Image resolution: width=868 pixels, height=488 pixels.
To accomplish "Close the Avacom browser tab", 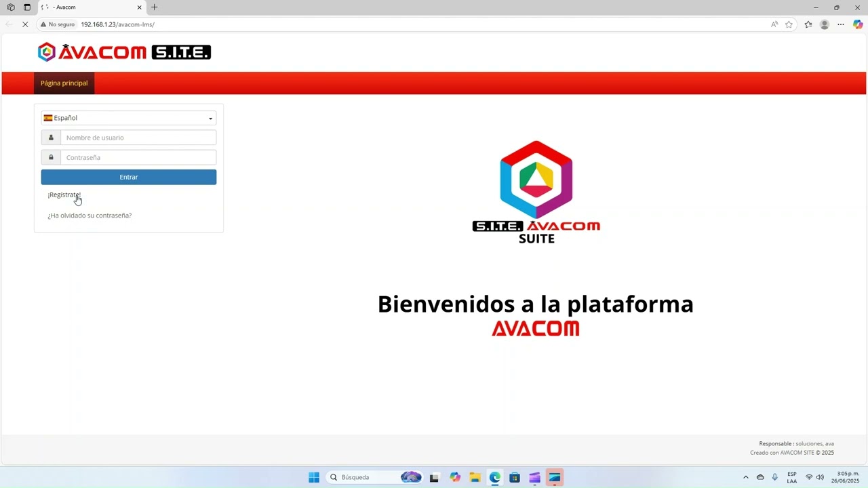I will (139, 7).
